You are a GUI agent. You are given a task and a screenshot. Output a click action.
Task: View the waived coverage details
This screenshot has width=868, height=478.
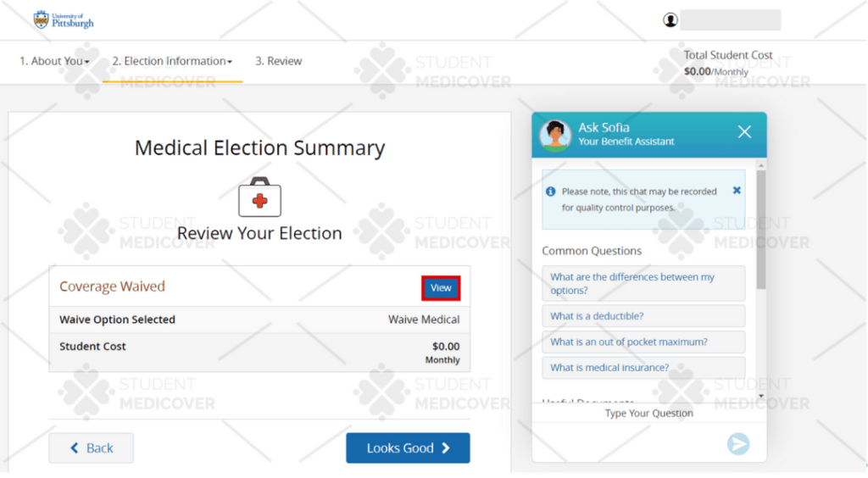[441, 287]
